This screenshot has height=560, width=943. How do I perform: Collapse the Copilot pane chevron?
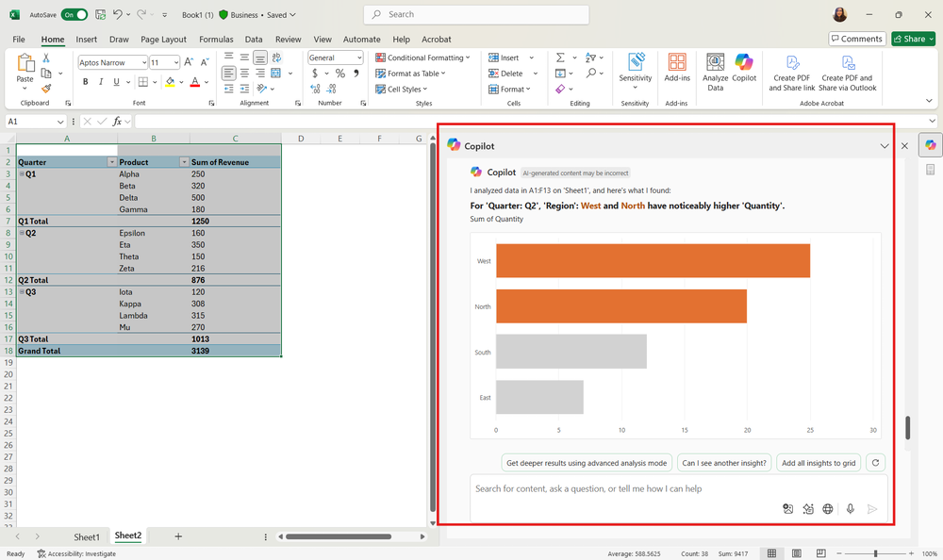tap(885, 146)
